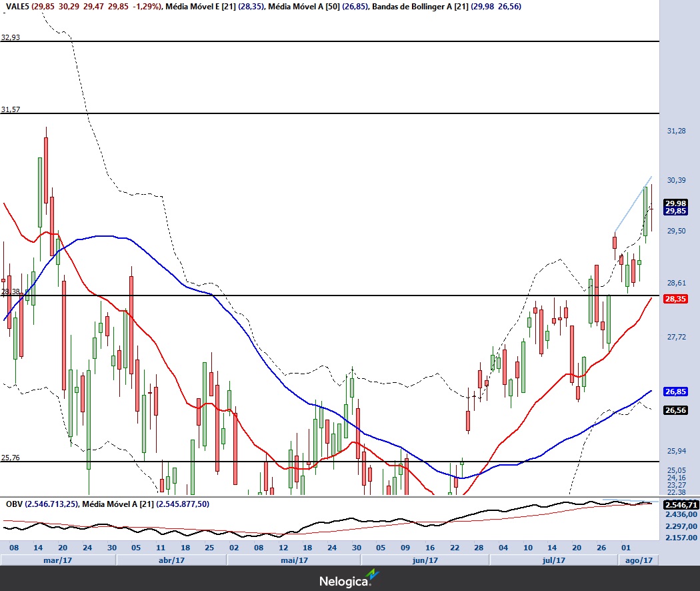The height and width of the screenshot is (591, 700).
Task: Select the OBV indicator label
Action: click(15, 504)
